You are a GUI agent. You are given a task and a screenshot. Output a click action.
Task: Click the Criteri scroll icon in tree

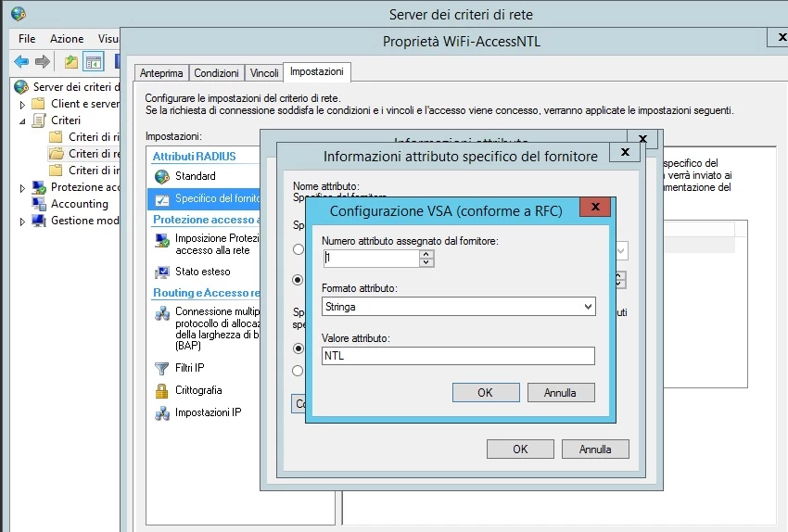(39, 120)
